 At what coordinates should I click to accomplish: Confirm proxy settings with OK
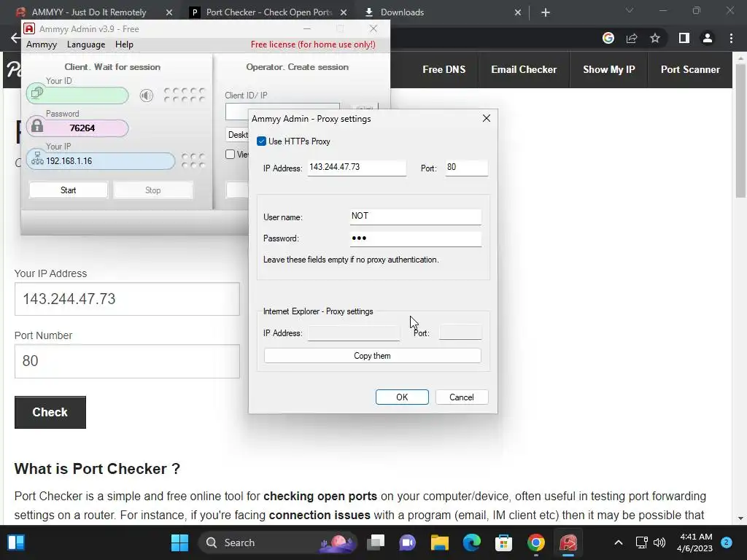(402, 397)
